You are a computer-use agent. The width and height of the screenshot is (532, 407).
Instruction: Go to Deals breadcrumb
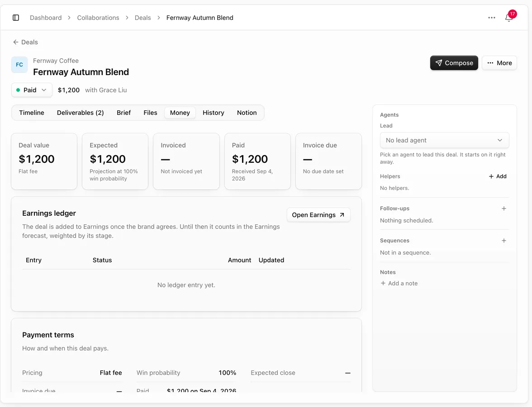pyautogui.click(x=142, y=18)
